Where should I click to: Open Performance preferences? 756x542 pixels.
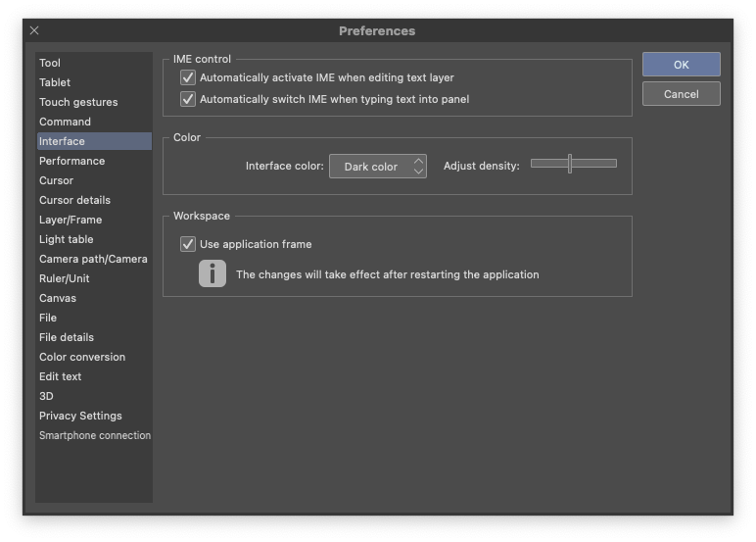94,161
